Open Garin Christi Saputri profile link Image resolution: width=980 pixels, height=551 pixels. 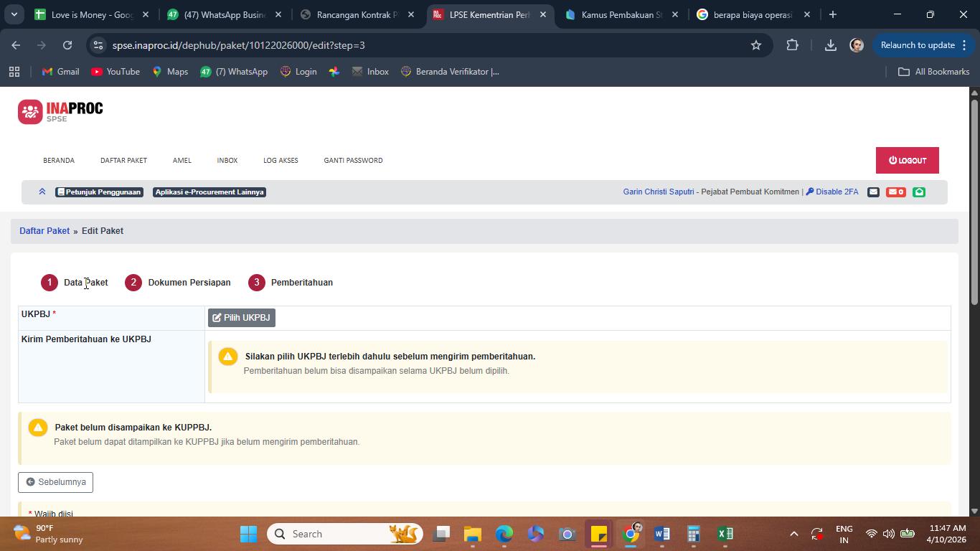pyautogui.click(x=659, y=192)
